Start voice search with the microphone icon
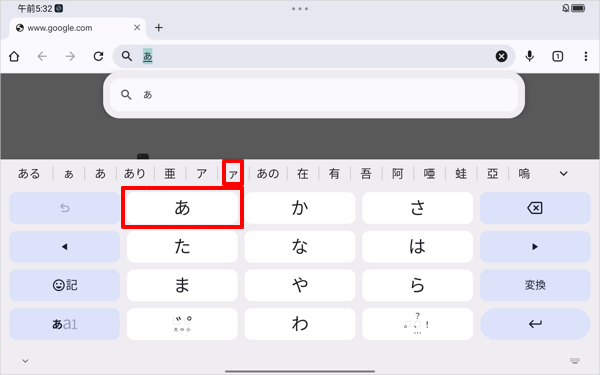 click(530, 57)
